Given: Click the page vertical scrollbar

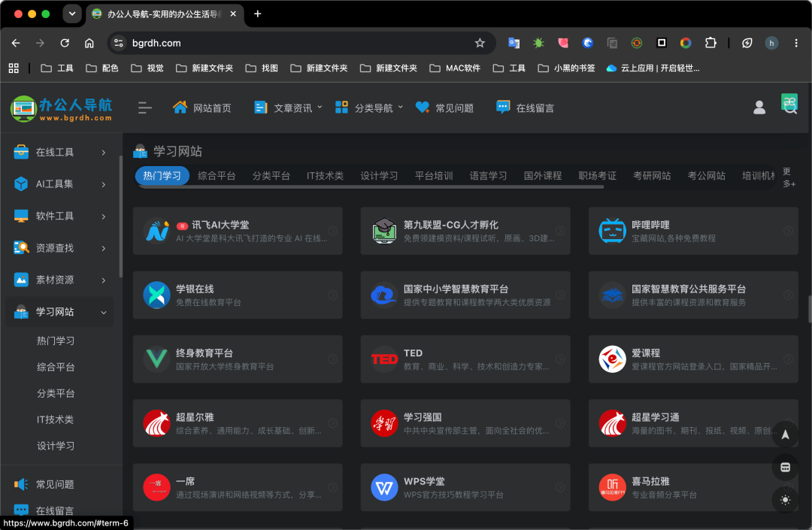Looking at the screenshot, I should (x=810, y=309).
